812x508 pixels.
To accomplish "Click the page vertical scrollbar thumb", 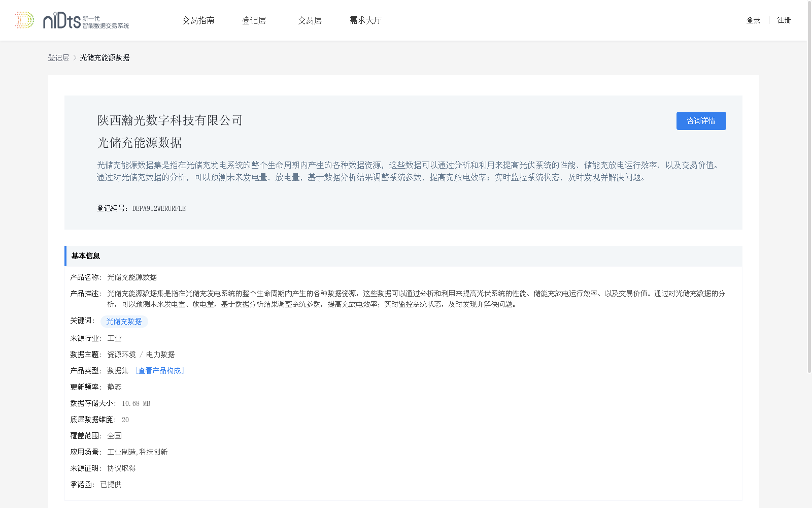I will [x=809, y=188].
